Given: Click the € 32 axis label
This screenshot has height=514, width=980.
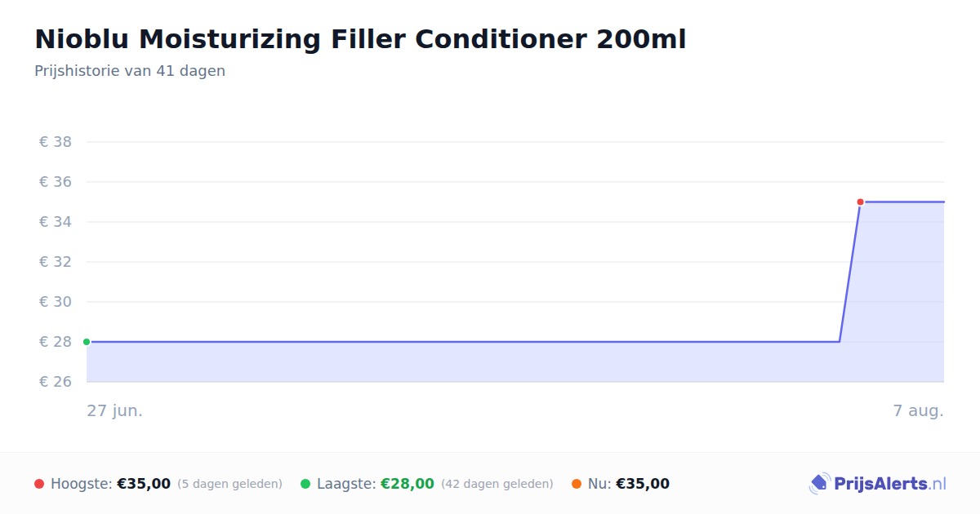Looking at the screenshot, I should tap(56, 262).
